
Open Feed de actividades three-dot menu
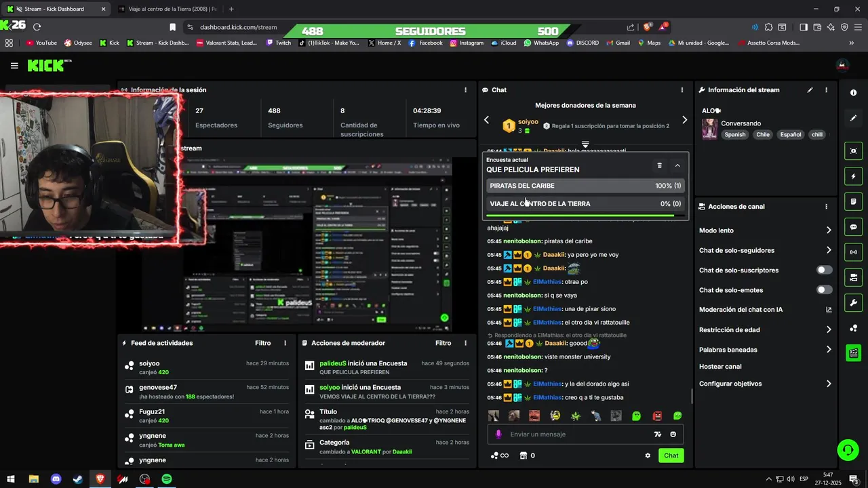(x=285, y=343)
